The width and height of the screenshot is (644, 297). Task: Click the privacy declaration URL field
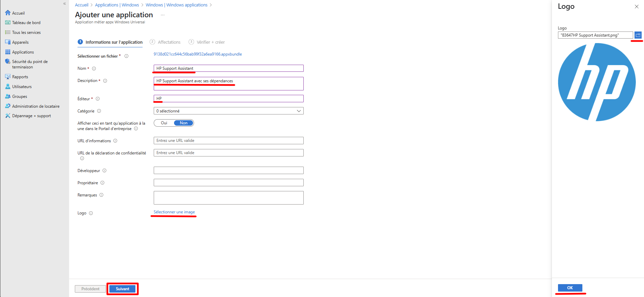coord(229,153)
